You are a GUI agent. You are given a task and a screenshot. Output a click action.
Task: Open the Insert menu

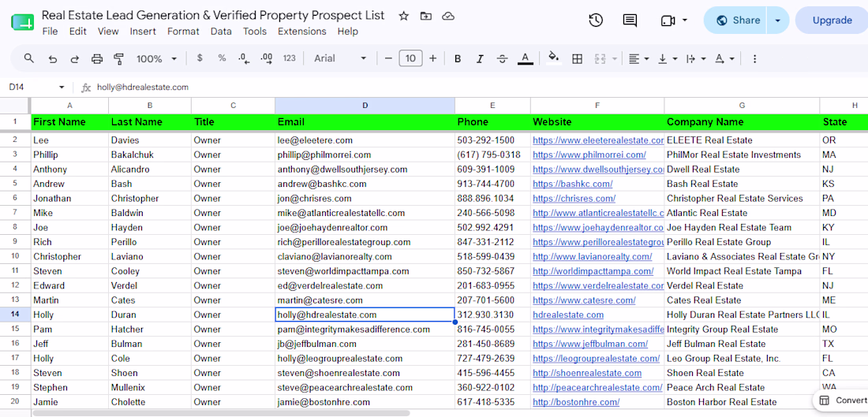pos(143,32)
